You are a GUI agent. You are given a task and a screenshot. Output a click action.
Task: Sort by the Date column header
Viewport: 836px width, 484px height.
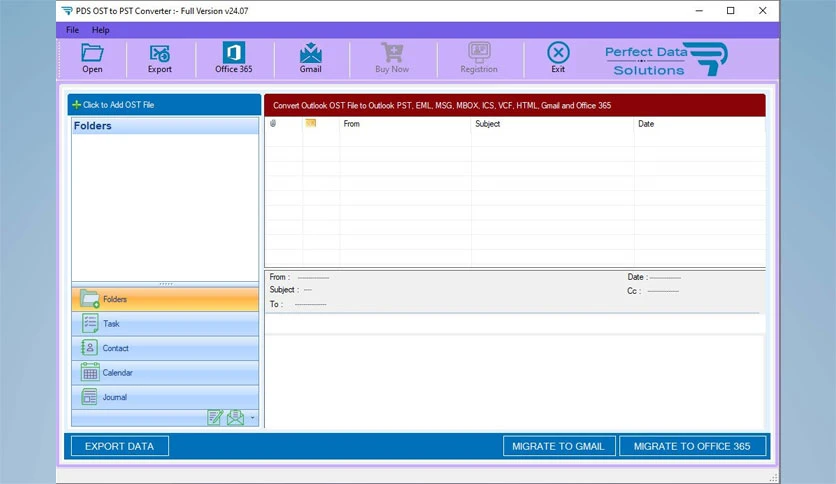tap(700, 124)
